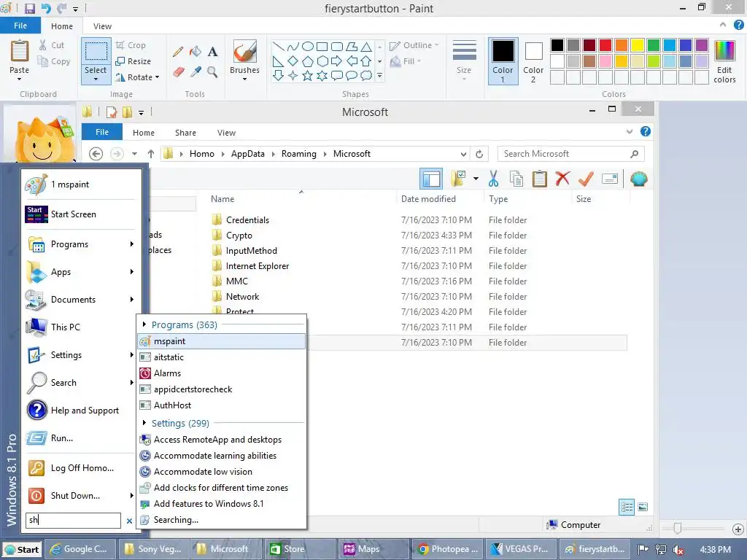Activate the Color picker eyedropper
Viewport: 747px width, 560px height.
(x=196, y=72)
